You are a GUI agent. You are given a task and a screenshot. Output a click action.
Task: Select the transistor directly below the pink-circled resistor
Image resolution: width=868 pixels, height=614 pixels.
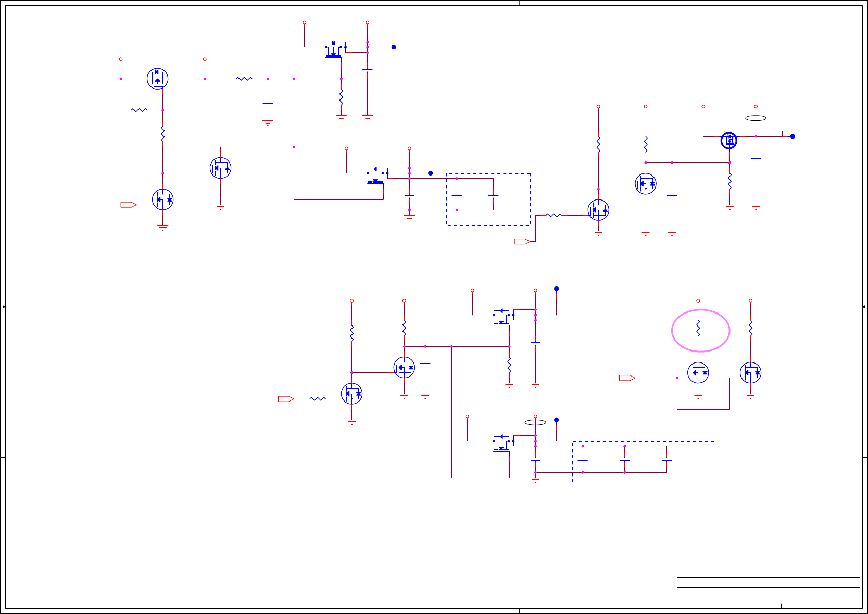[x=698, y=373]
